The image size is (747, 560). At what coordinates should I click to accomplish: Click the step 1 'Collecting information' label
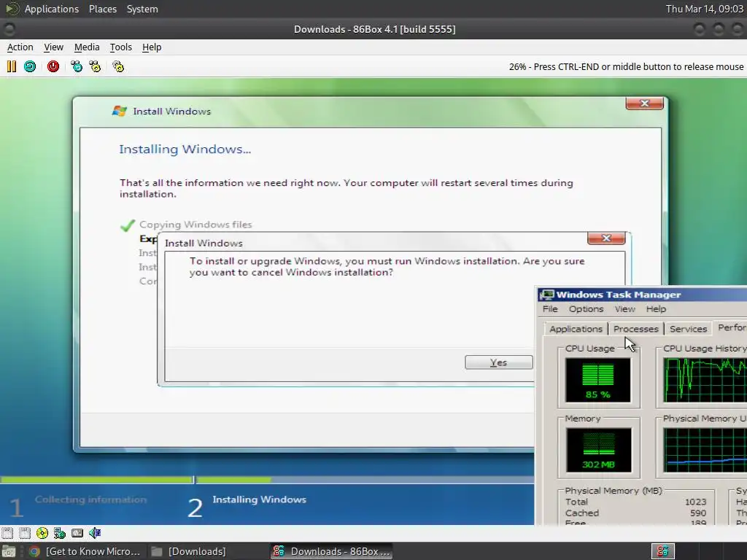(x=90, y=499)
